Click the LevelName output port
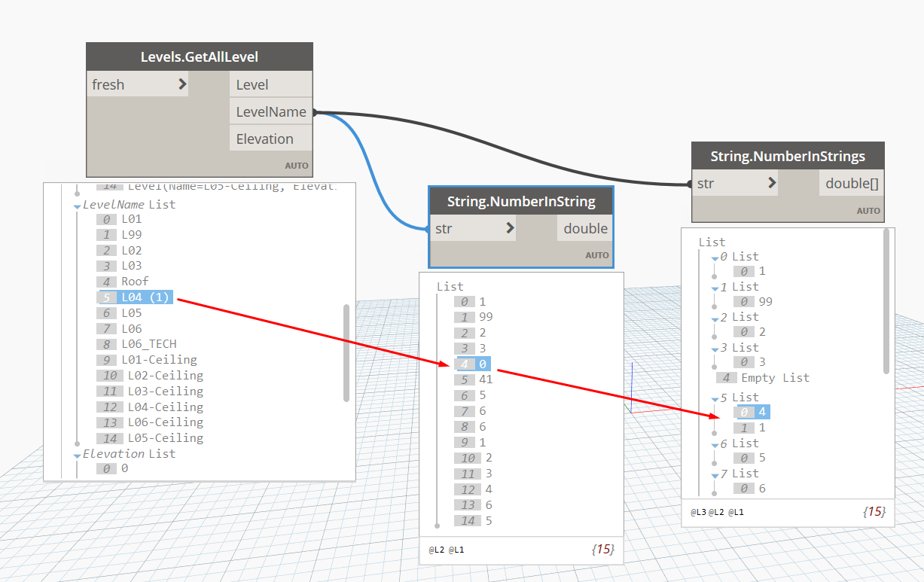The height and width of the screenshot is (582, 924). [270, 112]
